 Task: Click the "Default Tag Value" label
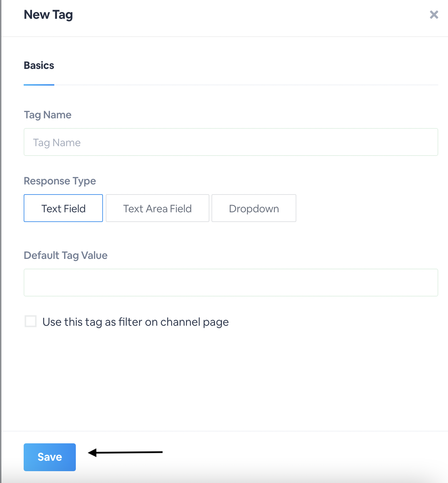pos(66,255)
